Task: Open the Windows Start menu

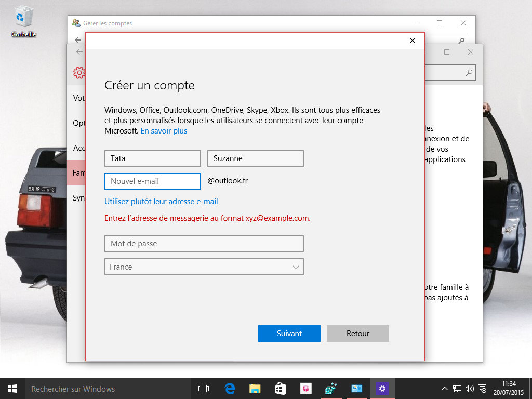Action: pos(12,389)
